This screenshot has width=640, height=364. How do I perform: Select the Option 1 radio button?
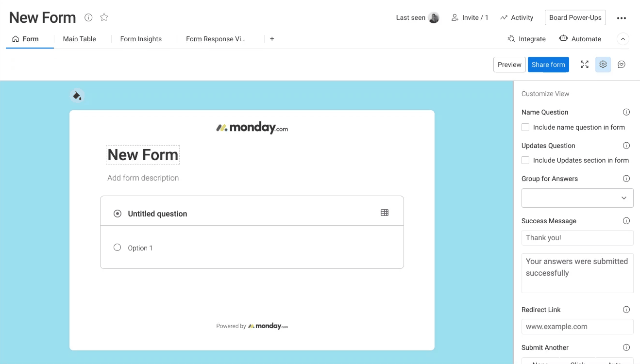click(117, 248)
